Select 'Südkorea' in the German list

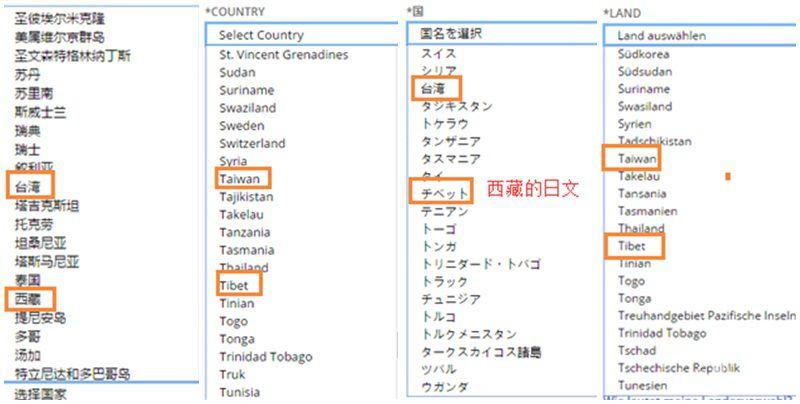(644, 53)
